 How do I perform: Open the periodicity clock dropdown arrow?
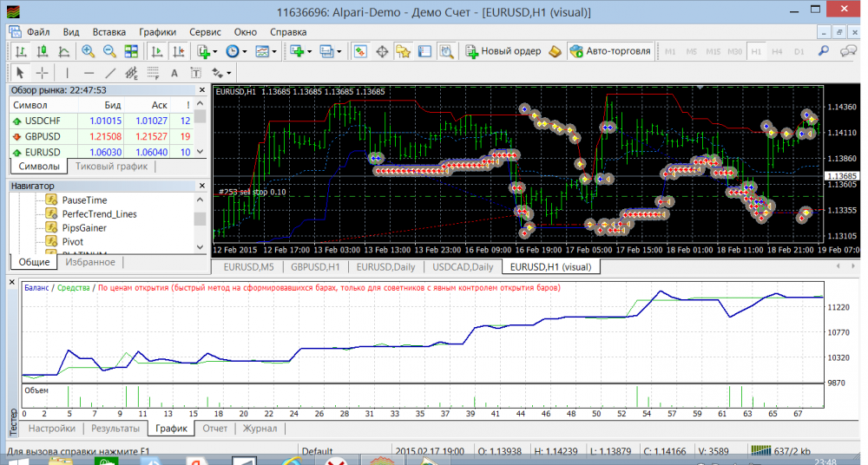[x=244, y=51]
